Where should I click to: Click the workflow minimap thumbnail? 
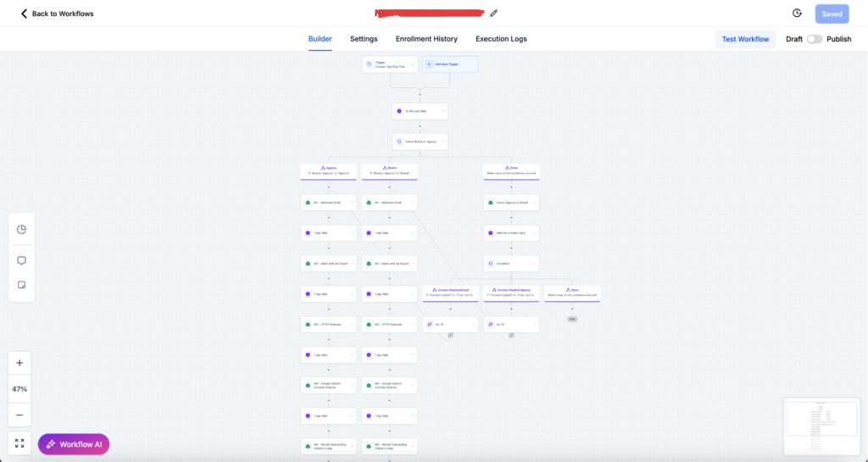(822, 426)
